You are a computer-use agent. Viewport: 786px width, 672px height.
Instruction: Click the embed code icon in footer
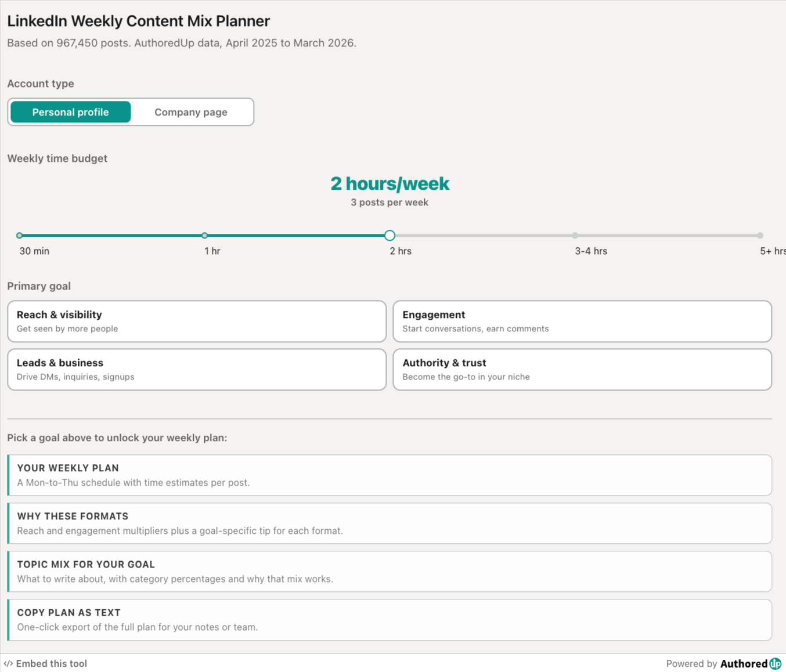click(8, 663)
